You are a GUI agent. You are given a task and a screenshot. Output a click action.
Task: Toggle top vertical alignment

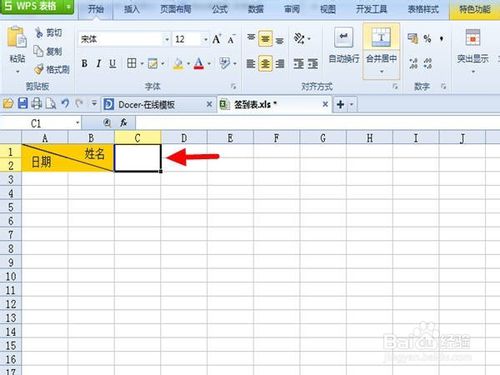coord(251,38)
